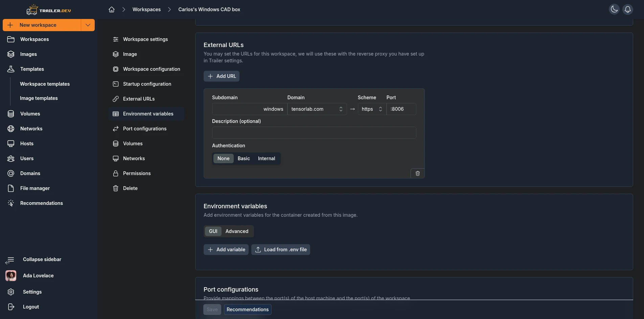Image resolution: width=644 pixels, height=319 pixels.
Task: Click the Recommendations sparkle icon
Action: (x=11, y=203)
